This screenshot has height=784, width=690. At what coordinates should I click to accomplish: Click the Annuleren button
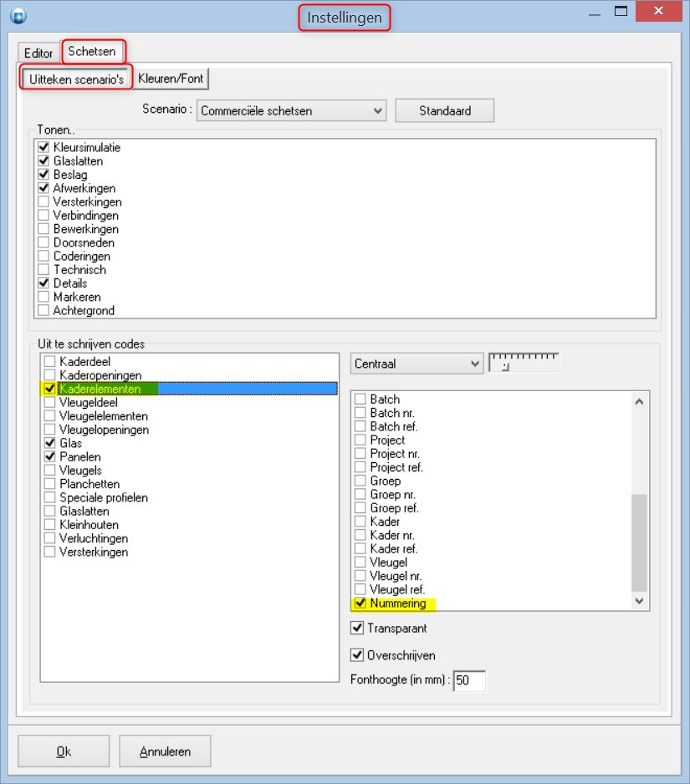165,751
